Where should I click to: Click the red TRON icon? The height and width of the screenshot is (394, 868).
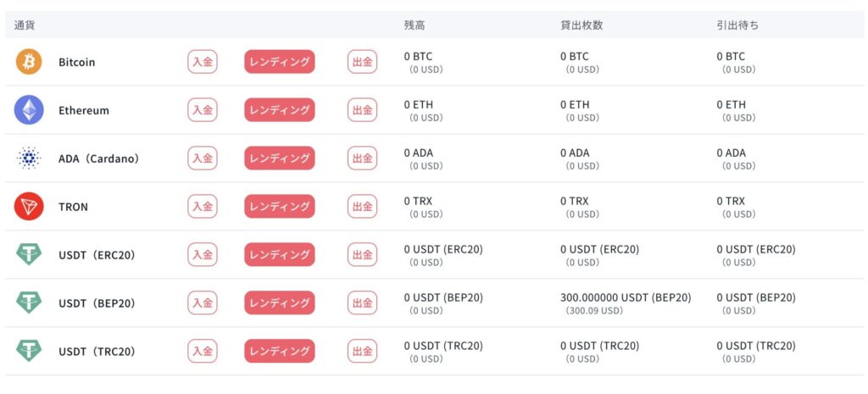click(29, 207)
